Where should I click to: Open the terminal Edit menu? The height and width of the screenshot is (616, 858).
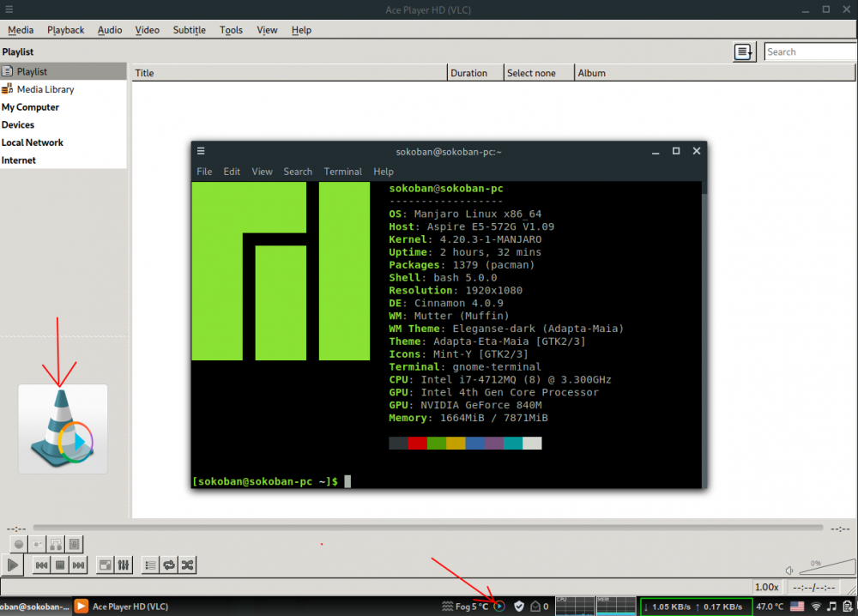tap(232, 172)
